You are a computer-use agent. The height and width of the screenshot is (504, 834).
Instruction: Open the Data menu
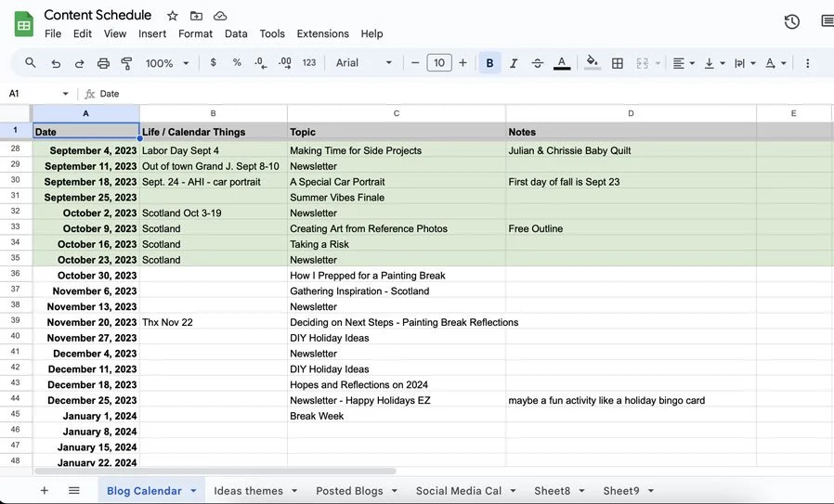(x=236, y=33)
